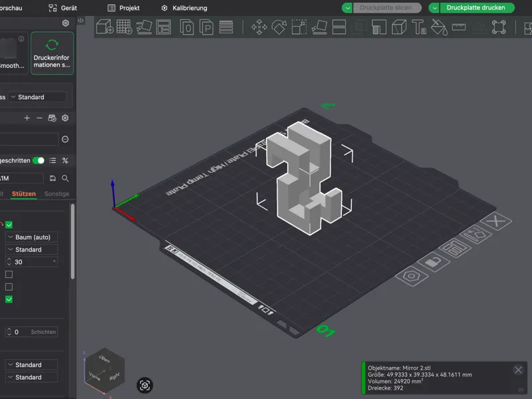The width and height of the screenshot is (532, 399).
Task: Remove the plate with the X plate icon
Action: pyautogui.click(x=496, y=221)
